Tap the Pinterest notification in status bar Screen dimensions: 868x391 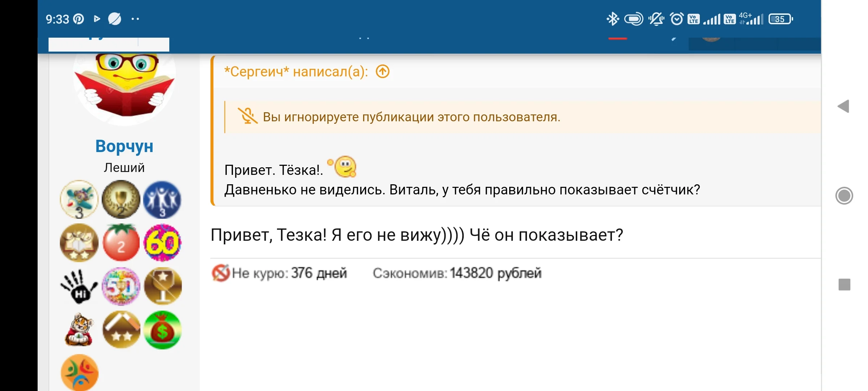tap(78, 19)
